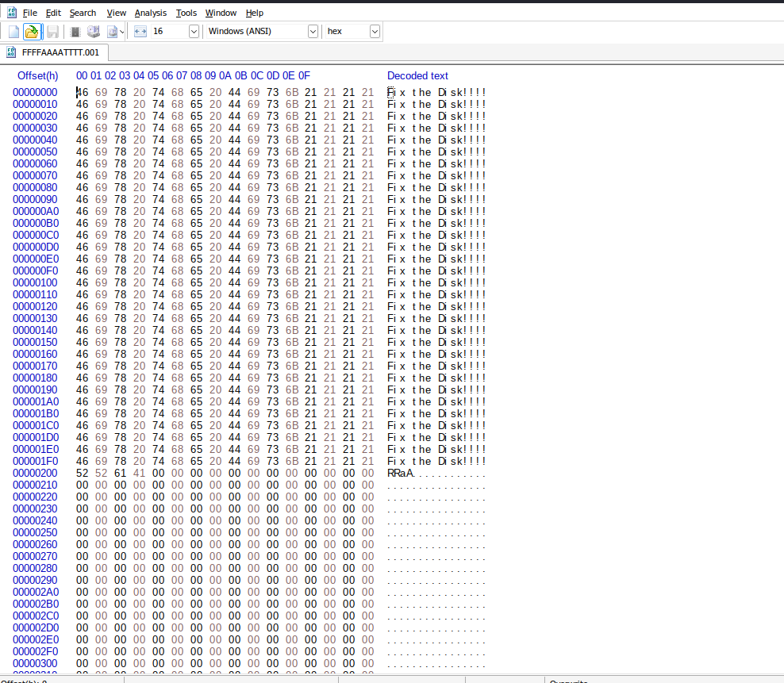Click the Offset(h) column header
The width and height of the screenshot is (784, 683).
pos(37,76)
